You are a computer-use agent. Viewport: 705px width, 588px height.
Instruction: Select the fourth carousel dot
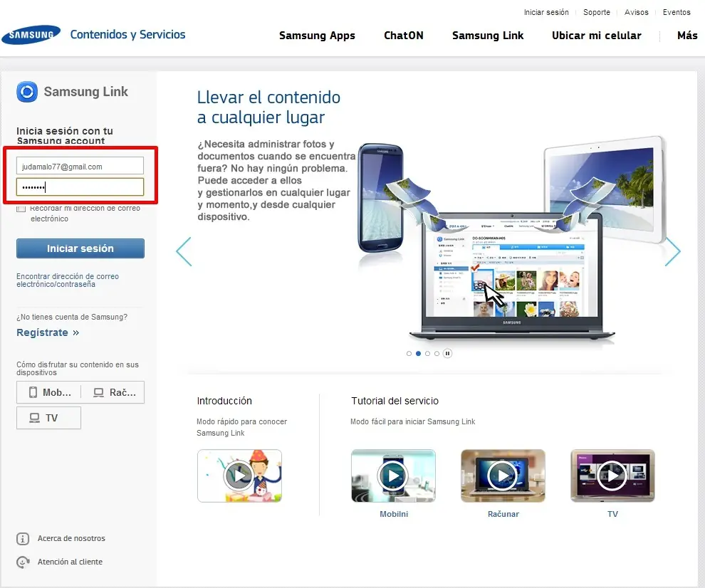click(x=437, y=353)
